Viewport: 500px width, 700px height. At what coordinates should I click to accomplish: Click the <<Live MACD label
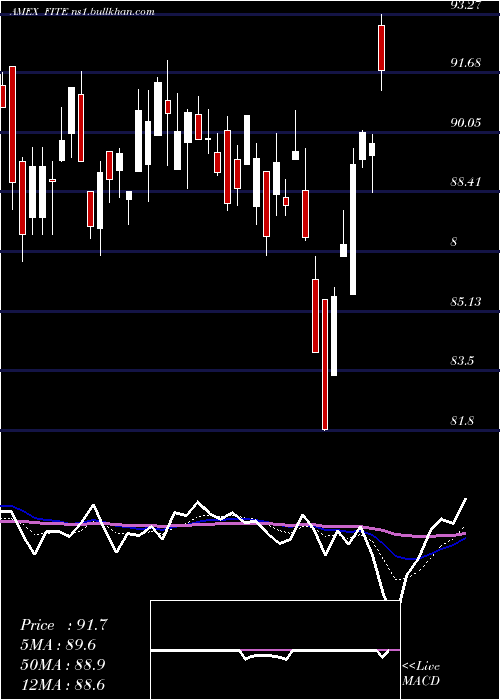pyautogui.click(x=421, y=674)
